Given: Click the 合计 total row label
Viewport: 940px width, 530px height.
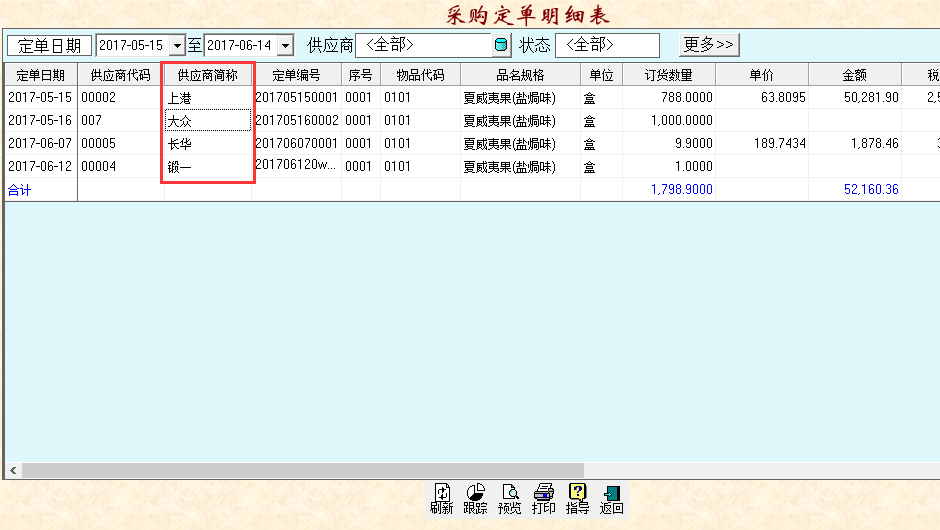Looking at the screenshot, I should tap(19, 190).
